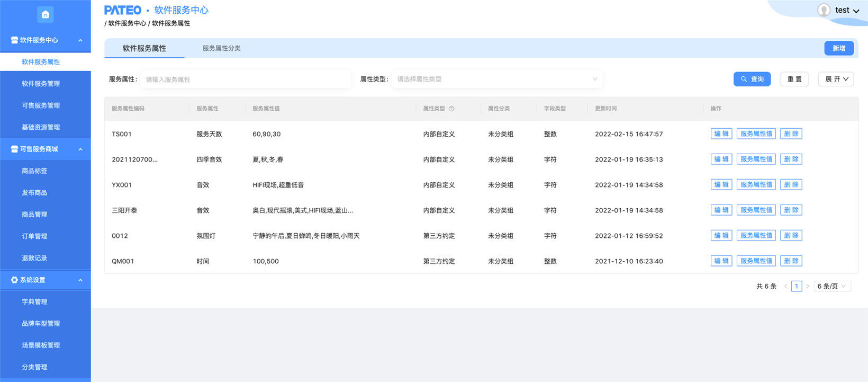Click the help icon beside 属性类型 header
The width and height of the screenshot is (868, 382).
[x=451, y=109]
